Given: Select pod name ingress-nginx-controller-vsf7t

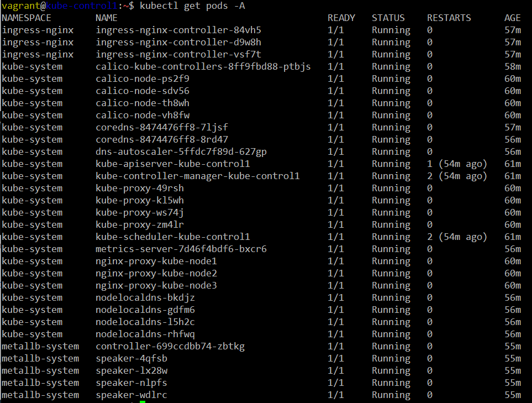Looking at the screenshot, I should (x=178, y=55).
